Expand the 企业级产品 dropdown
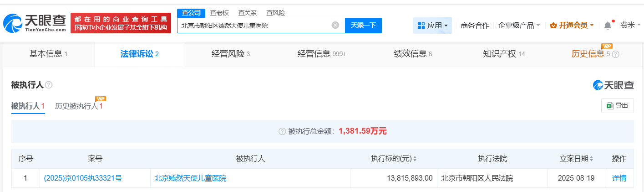644x192 pixels. click(x=519, y=26)
